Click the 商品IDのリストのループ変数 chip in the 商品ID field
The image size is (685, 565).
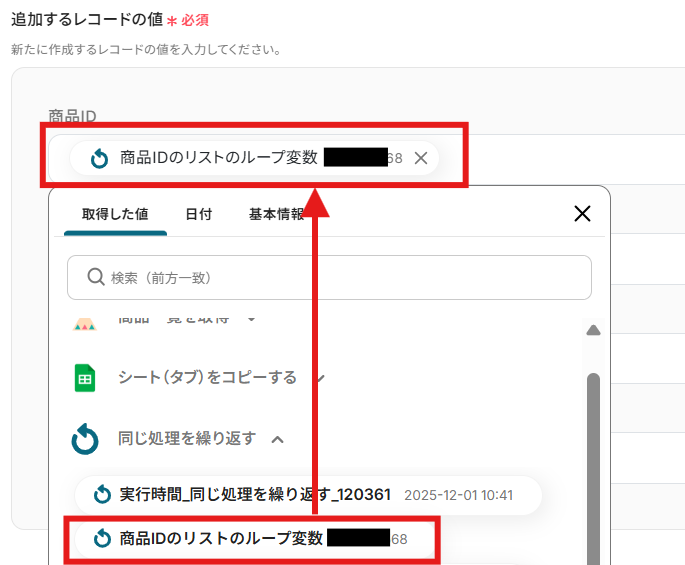click(254, 158)
